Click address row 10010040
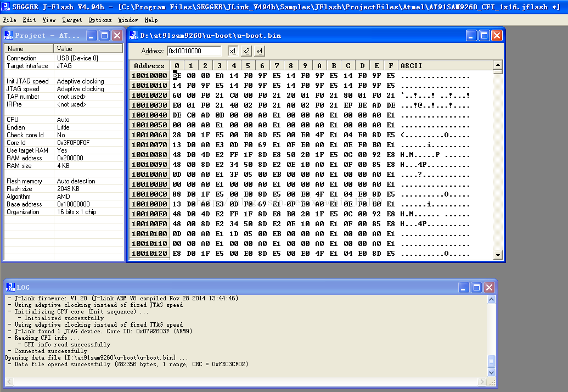 click(x=149, y=115)
